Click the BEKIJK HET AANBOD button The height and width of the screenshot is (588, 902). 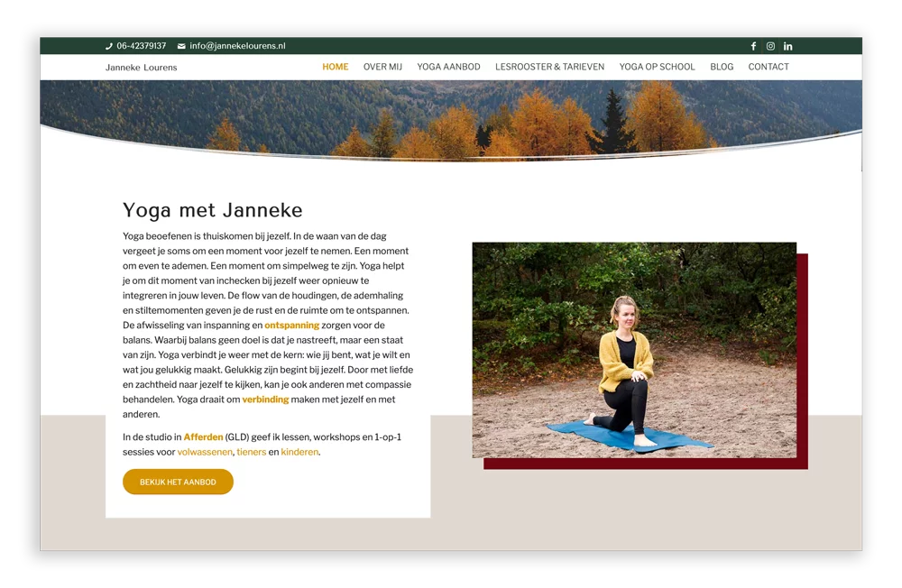[x=178, y=482]
